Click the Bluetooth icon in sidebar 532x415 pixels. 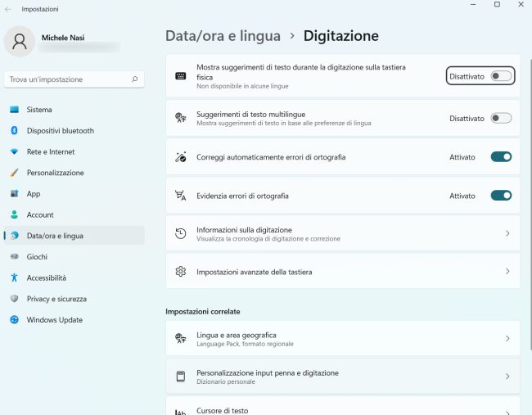tap(14, 131)
